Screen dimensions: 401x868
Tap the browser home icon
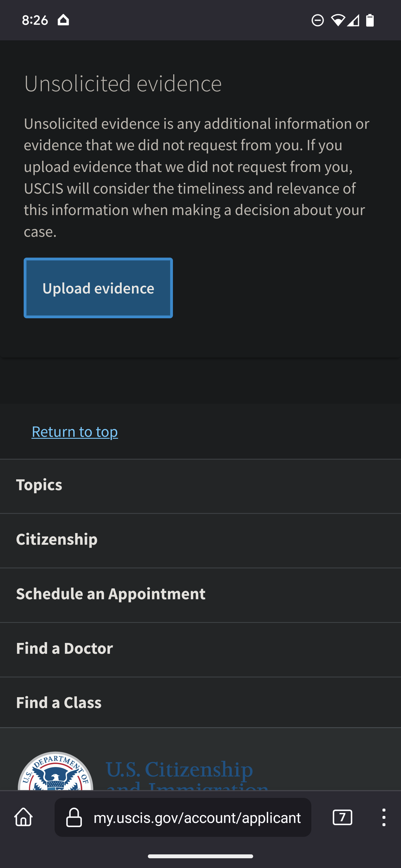[x=24, y=817]
